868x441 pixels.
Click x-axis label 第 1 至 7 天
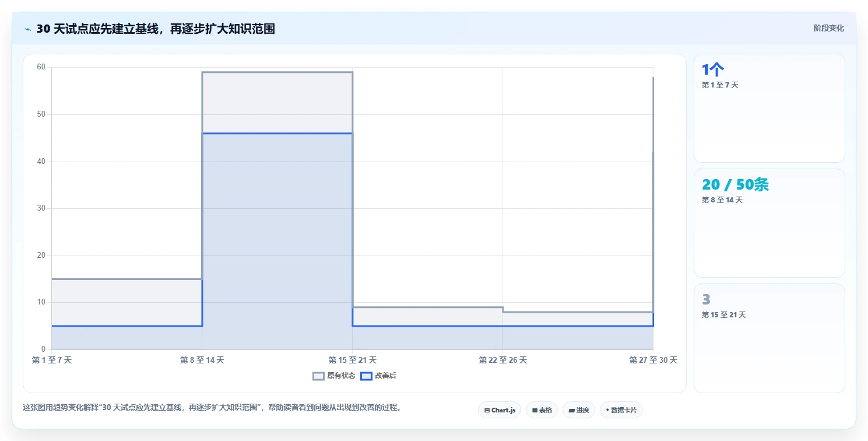[52, 360]
